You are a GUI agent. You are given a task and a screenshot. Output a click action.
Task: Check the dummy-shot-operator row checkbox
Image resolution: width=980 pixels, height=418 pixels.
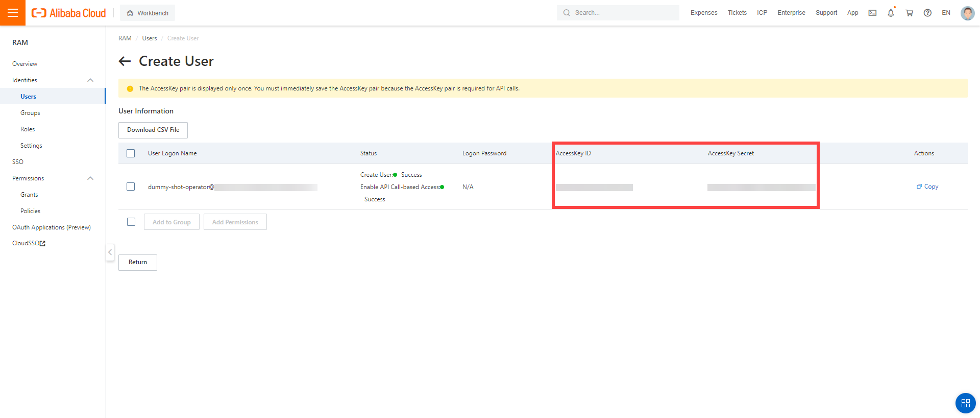coord(131,187)
